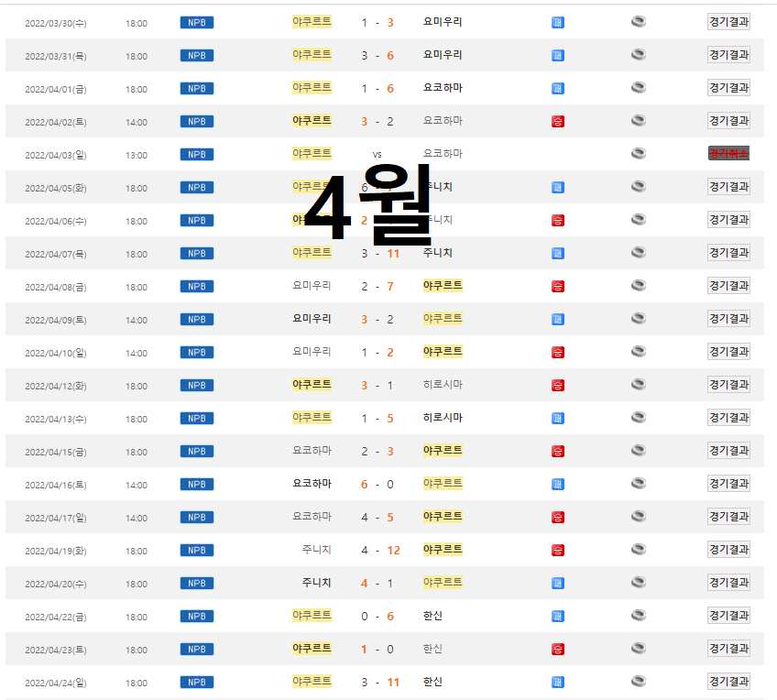Click home team 요코하마 in 2022/04/15 row
This screenshot has height=700, width=777.
[312, 451]
